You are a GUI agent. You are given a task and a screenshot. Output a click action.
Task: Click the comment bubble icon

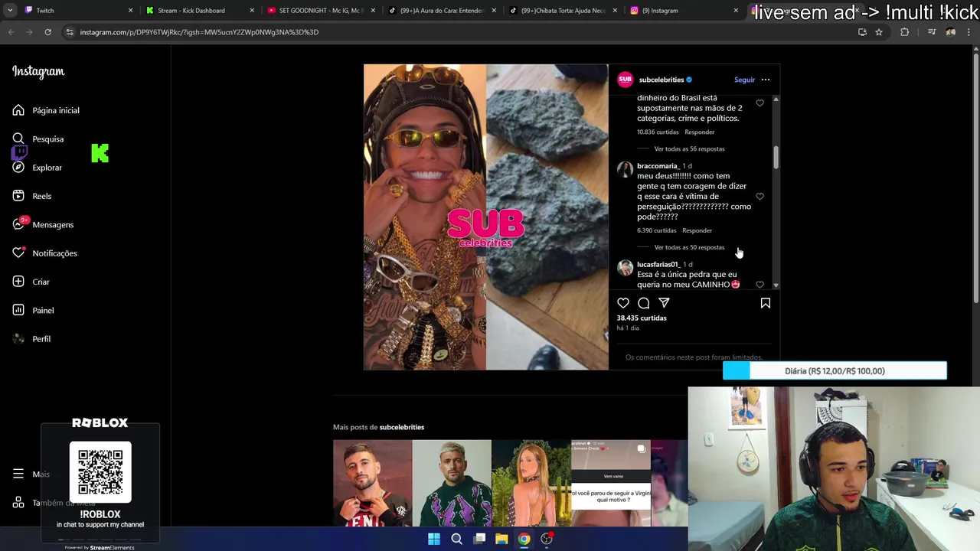[644, 303]
